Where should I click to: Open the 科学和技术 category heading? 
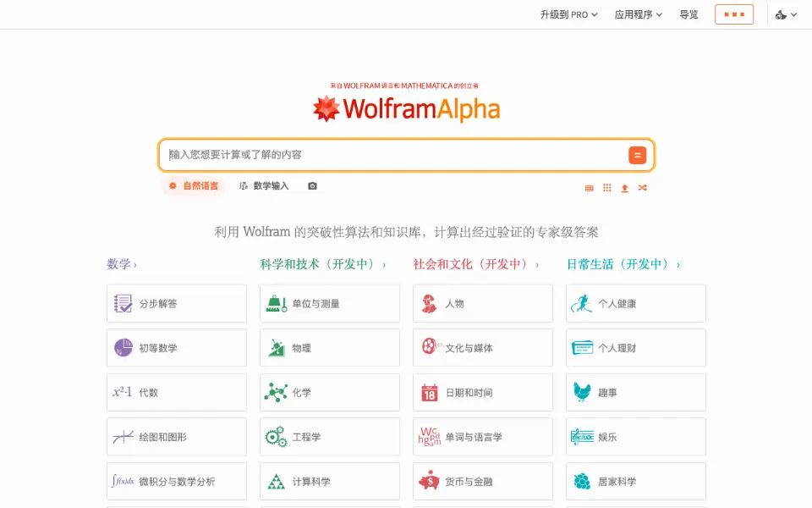[x=322, y=264]
